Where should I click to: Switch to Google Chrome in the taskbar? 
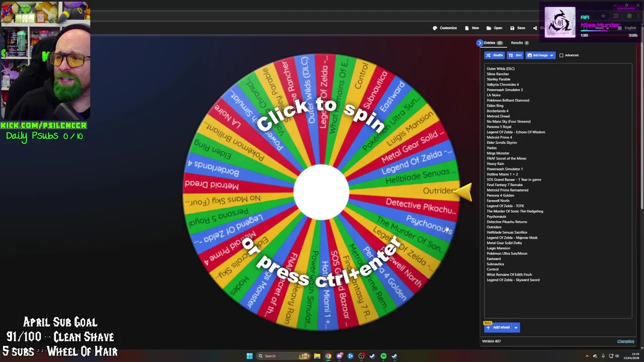328,356
